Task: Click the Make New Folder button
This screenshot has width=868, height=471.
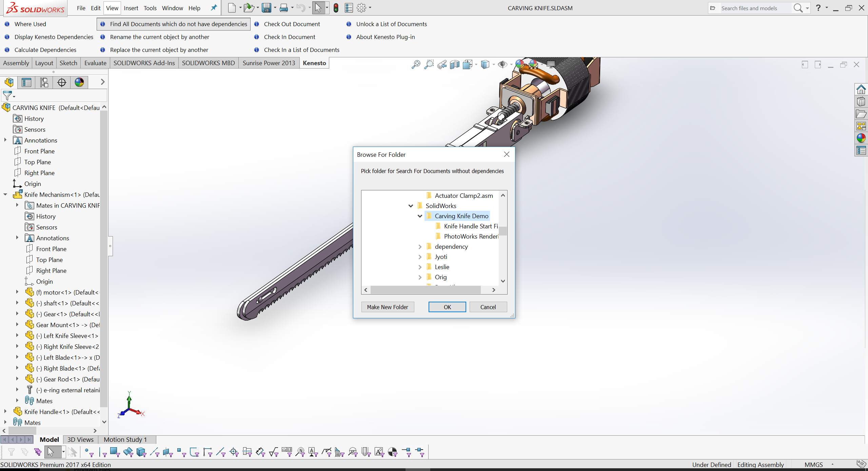Action: (388, 307)
